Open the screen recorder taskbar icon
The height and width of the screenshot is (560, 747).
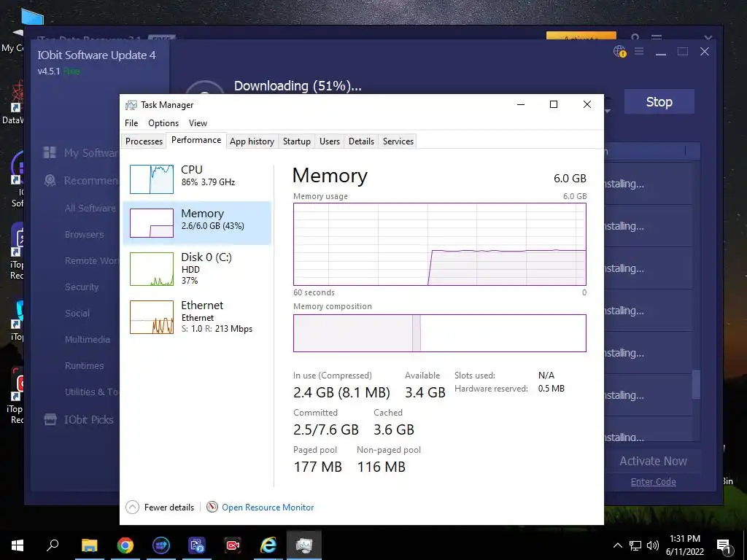point(233,545)
